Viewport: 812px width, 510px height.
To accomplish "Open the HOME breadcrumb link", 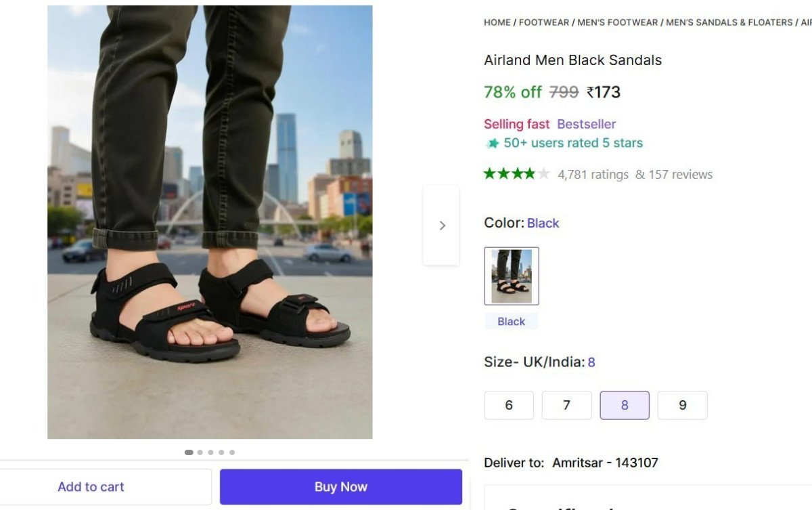I will [497, 22].
